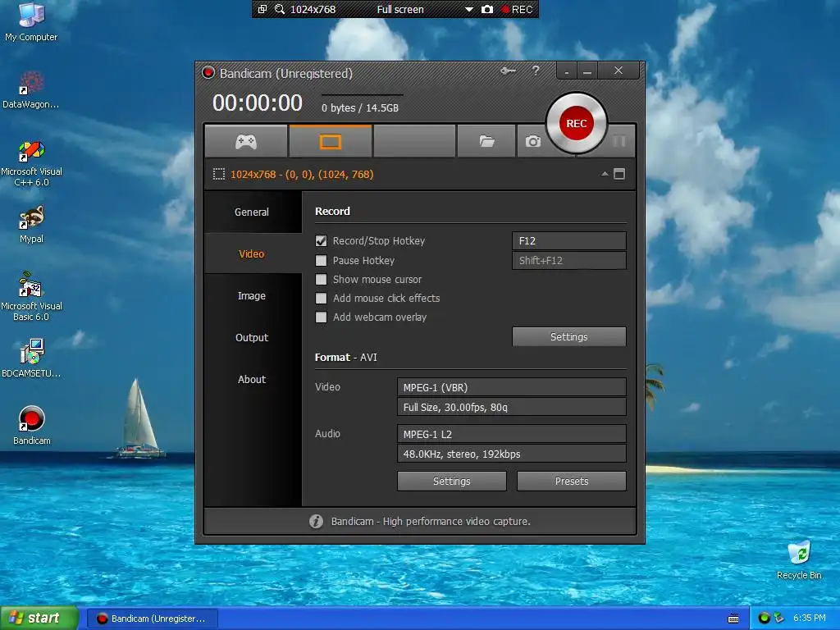Click magnifier icon on top overlay bar
840x630 pixels.
(279, 9)
